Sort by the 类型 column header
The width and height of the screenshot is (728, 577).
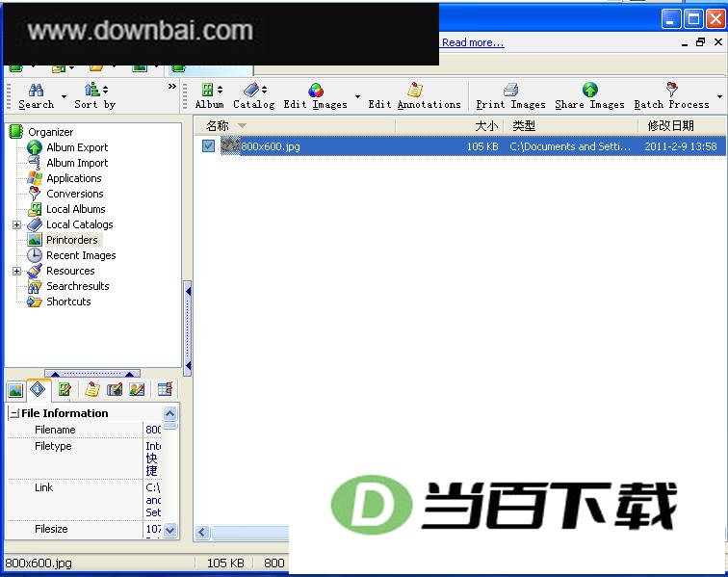point(571,125)
